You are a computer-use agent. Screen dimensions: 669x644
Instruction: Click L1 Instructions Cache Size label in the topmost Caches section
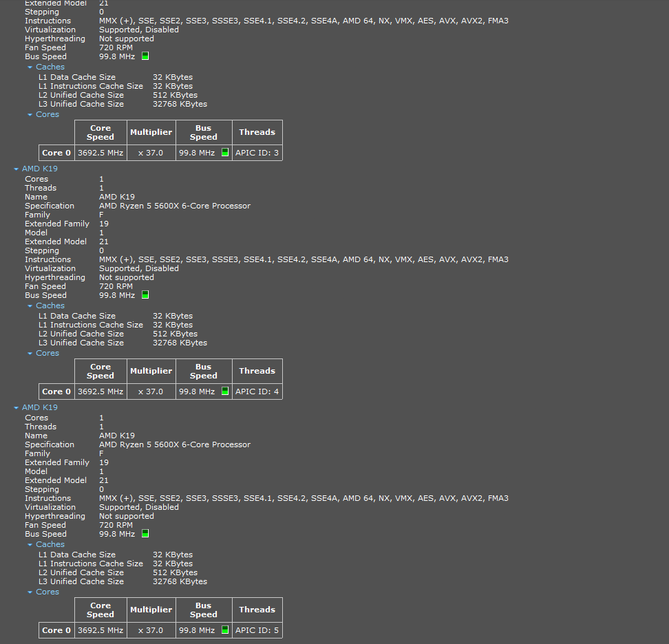click(90, 86)
